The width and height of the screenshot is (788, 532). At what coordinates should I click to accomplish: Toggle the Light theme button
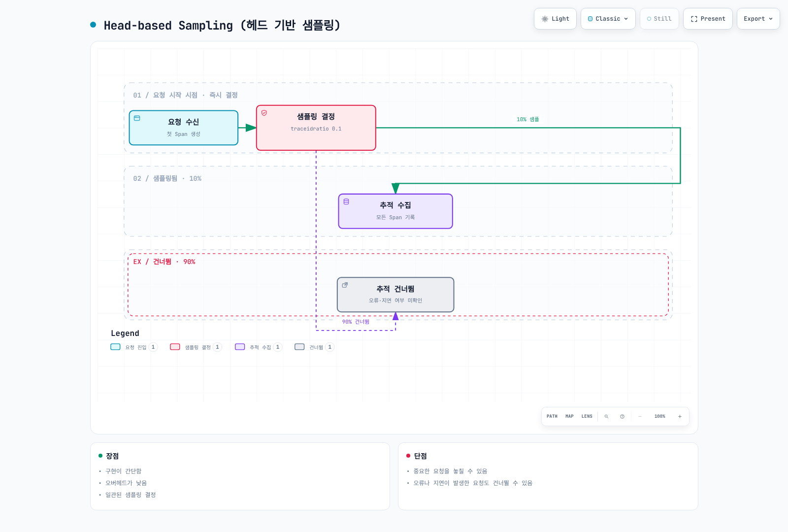click(x=555, y=19)
